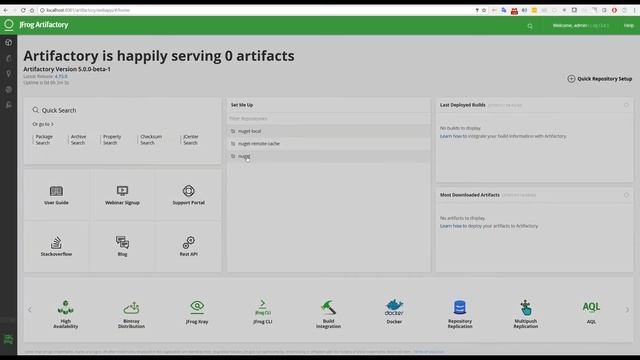Open the Webinar Signup tile

(122, 195)
